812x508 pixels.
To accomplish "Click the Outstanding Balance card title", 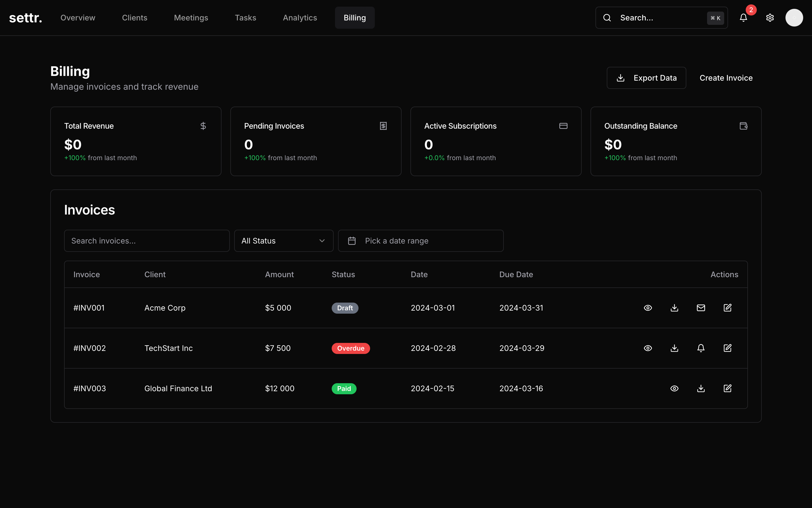I will tap(640, 126).
